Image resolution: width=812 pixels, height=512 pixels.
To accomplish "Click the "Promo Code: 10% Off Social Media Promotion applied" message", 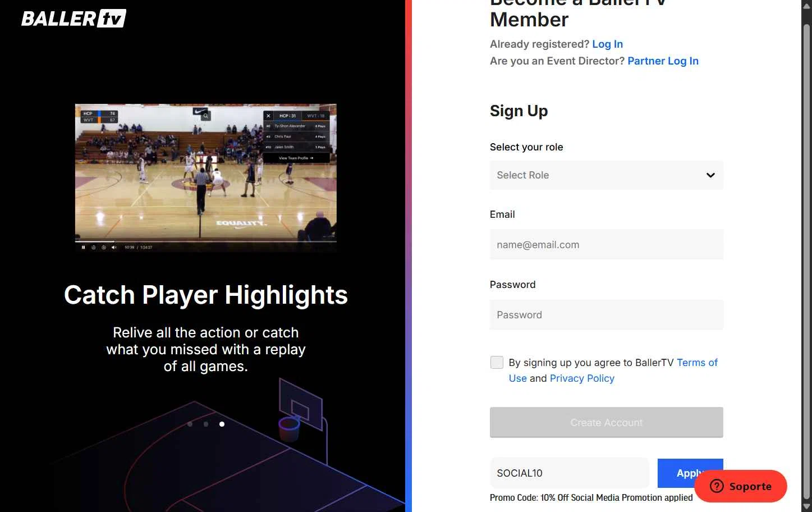I will (x=591, y=497).
